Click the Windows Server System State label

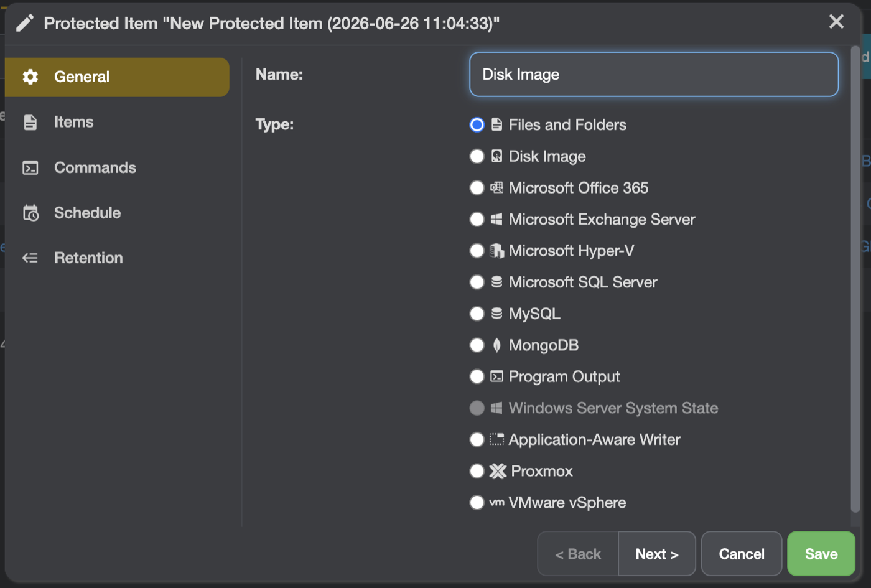[x=613, y=408]
